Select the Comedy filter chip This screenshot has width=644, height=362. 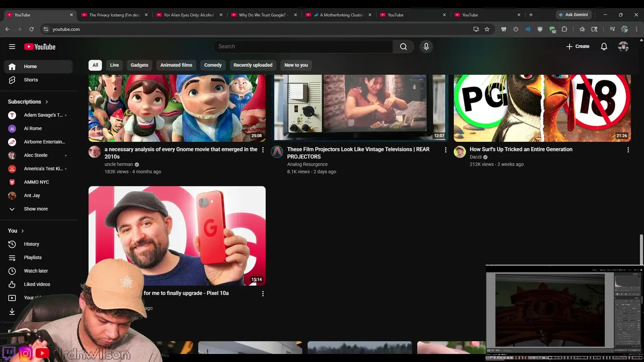click(213, 65)
